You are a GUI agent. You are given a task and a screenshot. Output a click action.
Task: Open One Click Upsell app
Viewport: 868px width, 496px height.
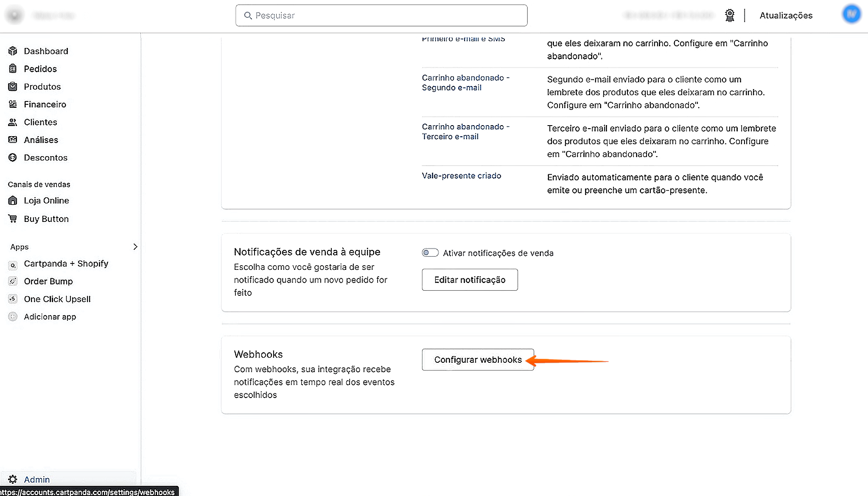[x=57, y=299]
